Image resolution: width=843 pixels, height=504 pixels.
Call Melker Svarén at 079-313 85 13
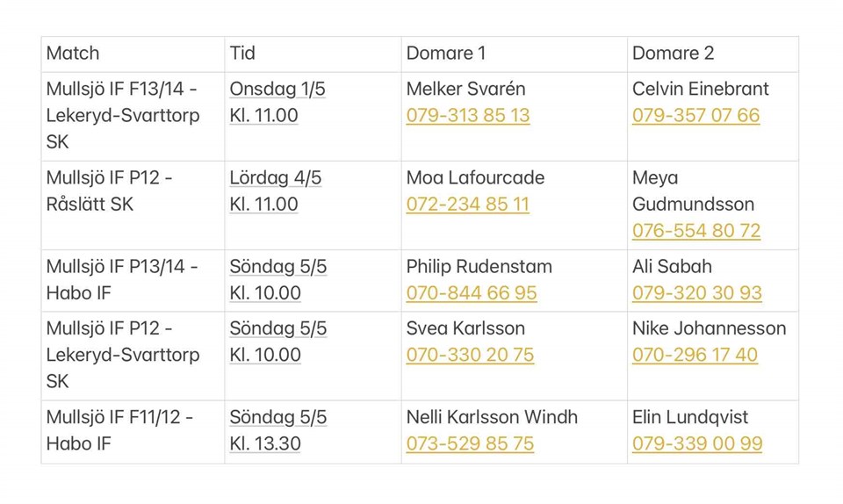point(467,116)
